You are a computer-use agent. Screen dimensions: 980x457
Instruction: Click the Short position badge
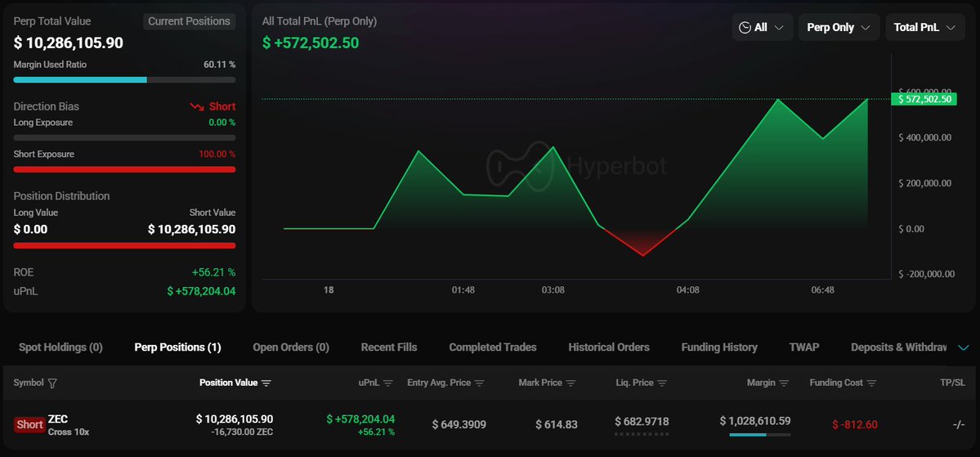point(29,424)
